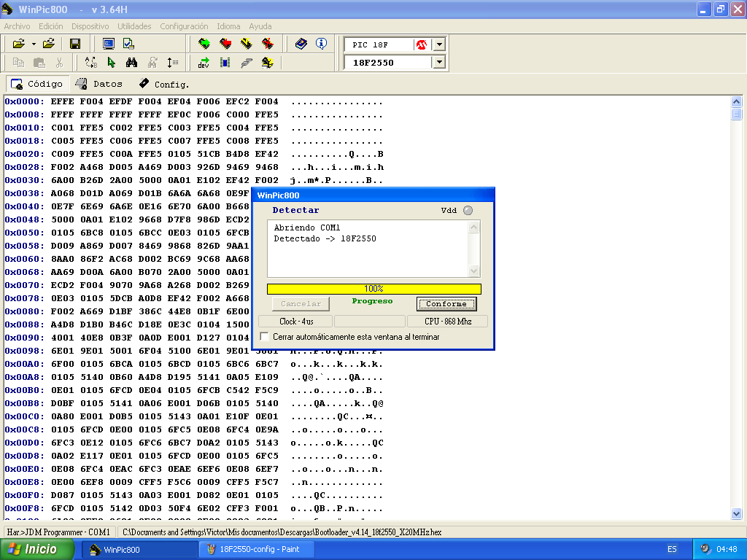The image size is (747, 560).
Task: Click the detect log scroll down arrow
Action: [x=473, y=271]
